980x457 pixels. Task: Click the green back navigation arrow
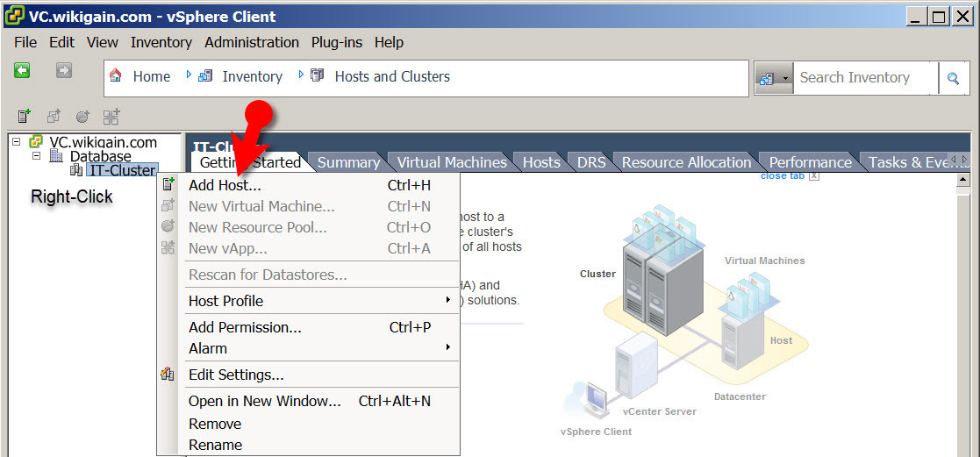coord(23,70)
